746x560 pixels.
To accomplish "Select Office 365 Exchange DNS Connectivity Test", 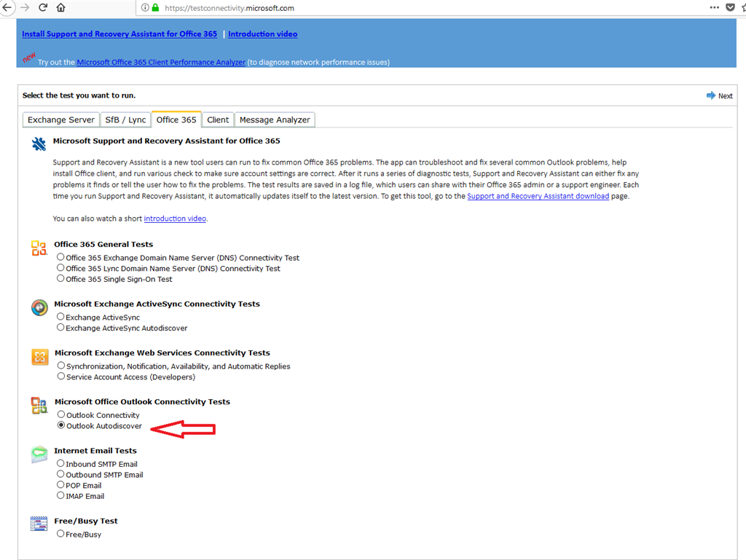I will pyautogui.click(x=60, y=257).
